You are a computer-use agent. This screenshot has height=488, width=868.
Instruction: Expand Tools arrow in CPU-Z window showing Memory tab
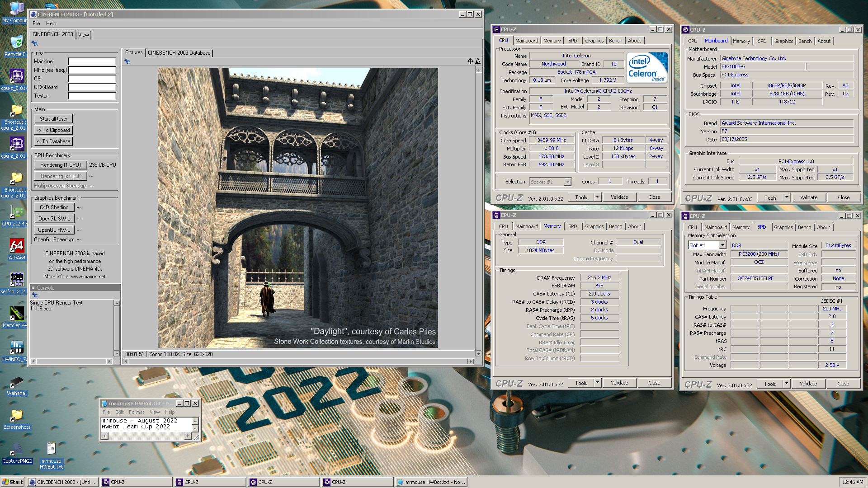pyautogui.click(x=597, y=383)
